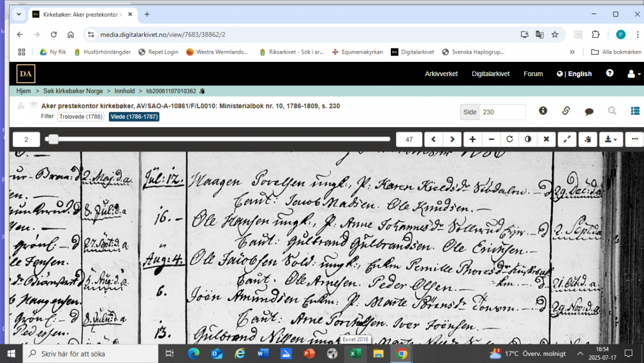The width and height of the screenshot is (644, 363).
Task: Open the comments speech bubble
Action: coord(589,112)
